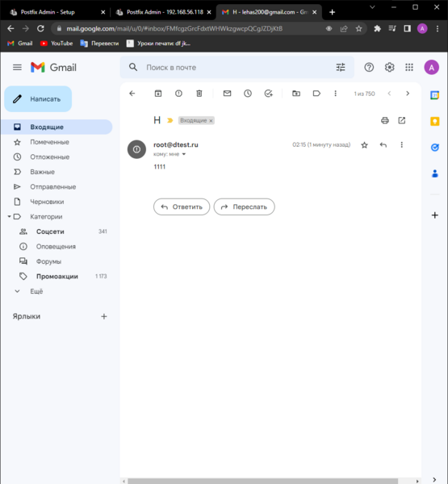Open the Labels icon in toolbar

pyautogui.click(x=316, y=94)
